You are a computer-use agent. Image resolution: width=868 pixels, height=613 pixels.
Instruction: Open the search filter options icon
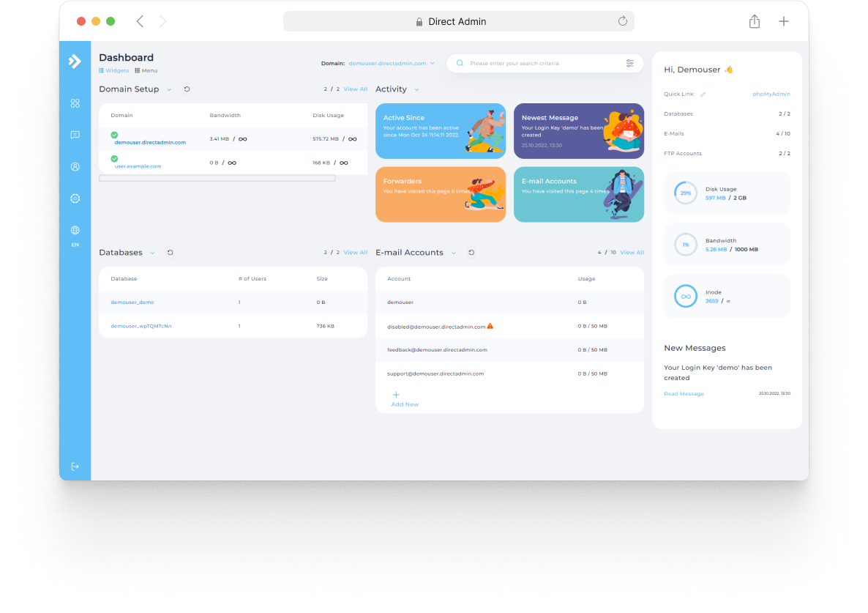630,63
